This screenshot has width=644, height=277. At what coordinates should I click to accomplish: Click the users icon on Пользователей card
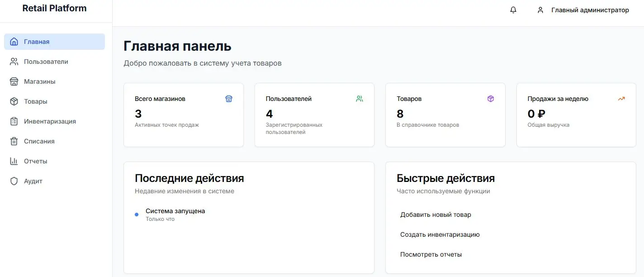click(360, 98)
